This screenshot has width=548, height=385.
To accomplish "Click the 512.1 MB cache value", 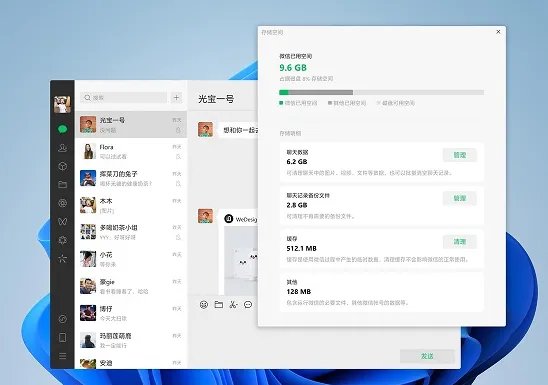I will [x=301, y=248].
